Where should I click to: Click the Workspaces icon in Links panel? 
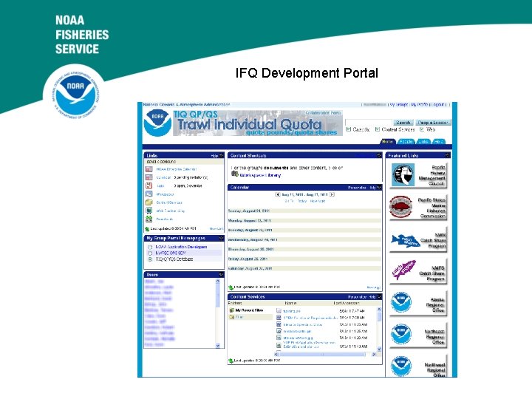click(x=149, y=194)
